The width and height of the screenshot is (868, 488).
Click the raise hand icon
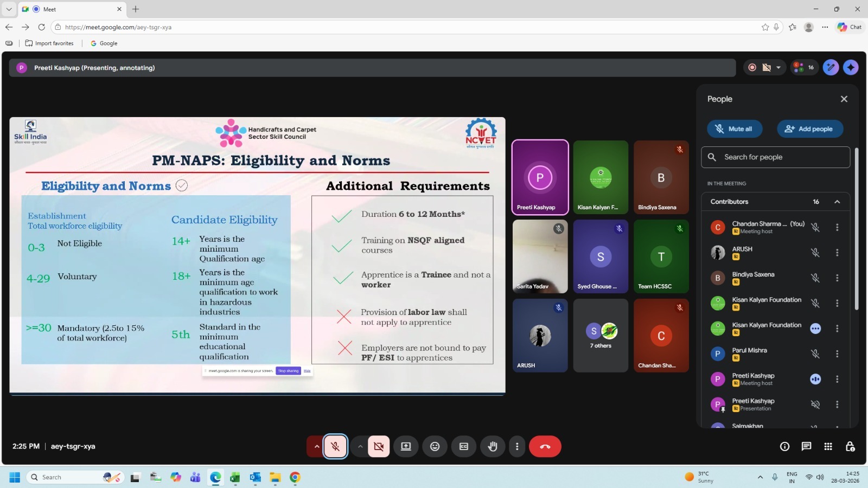(493, 446)
